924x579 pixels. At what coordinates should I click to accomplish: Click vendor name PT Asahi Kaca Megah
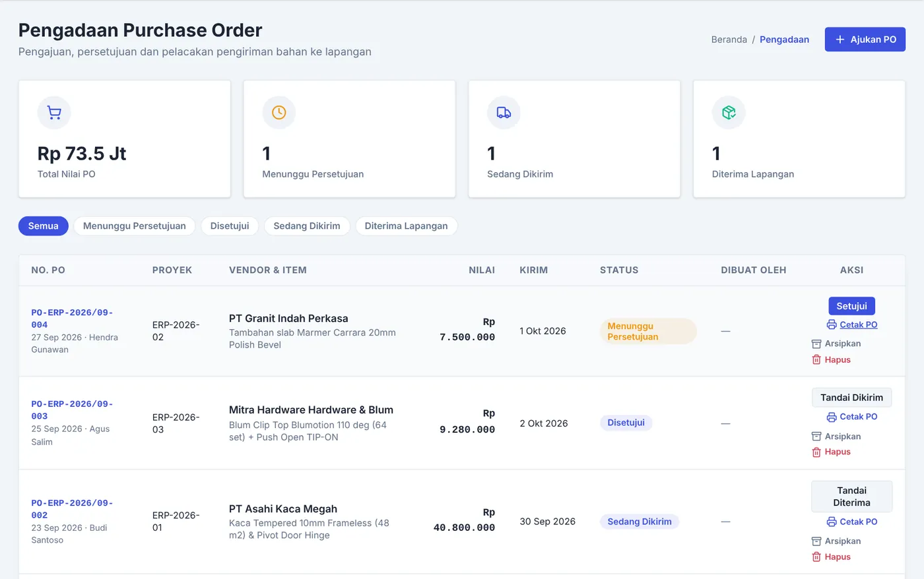click(x=283, y=509)
